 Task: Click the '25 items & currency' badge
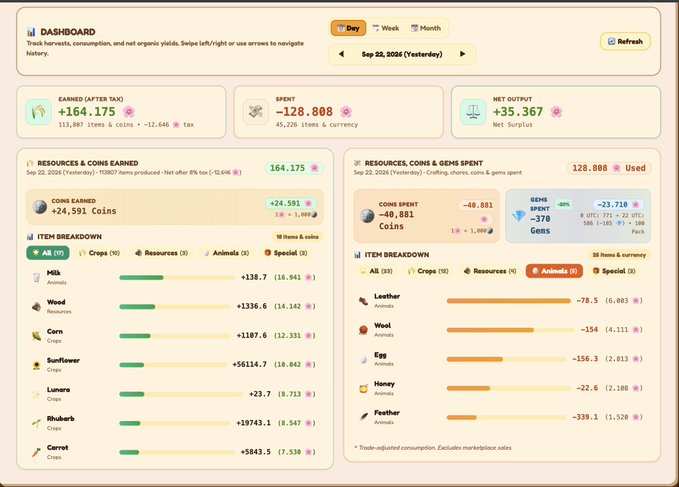point(619,255)
